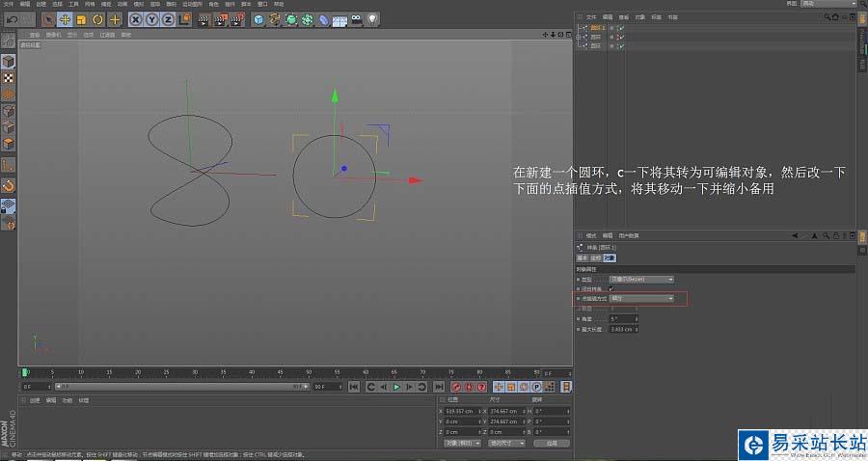
Task: Click the green playhead marker at frame 0
Action: pos(25,372)
